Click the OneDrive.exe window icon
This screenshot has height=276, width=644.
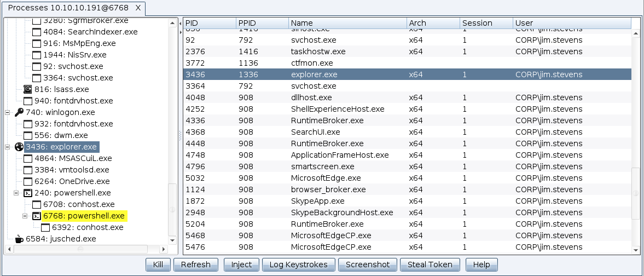click(x=28, y=181)
